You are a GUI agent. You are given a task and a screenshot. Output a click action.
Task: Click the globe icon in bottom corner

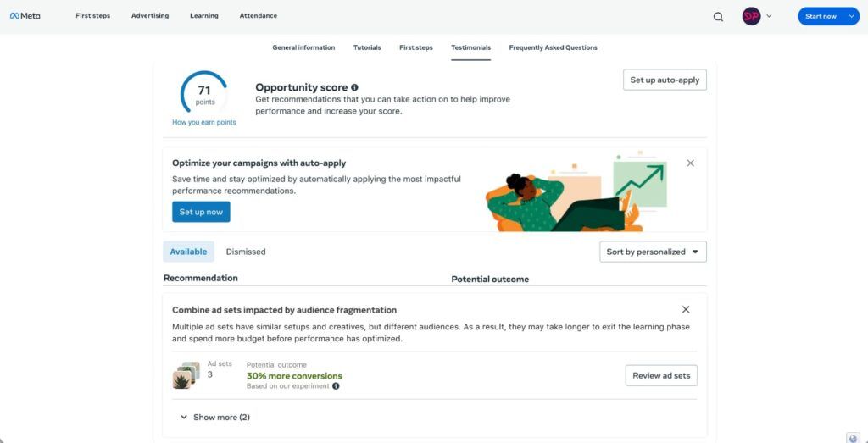point(853,437)
